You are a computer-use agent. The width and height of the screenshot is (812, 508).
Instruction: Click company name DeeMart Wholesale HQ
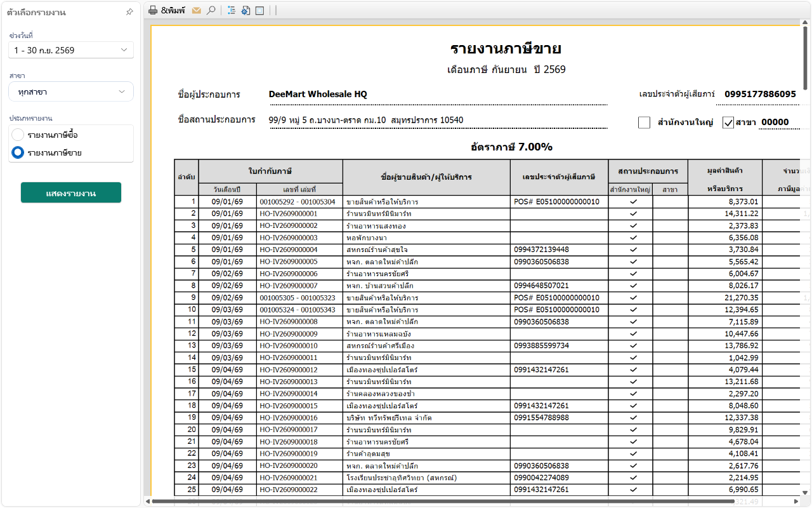tap(318, 94)
